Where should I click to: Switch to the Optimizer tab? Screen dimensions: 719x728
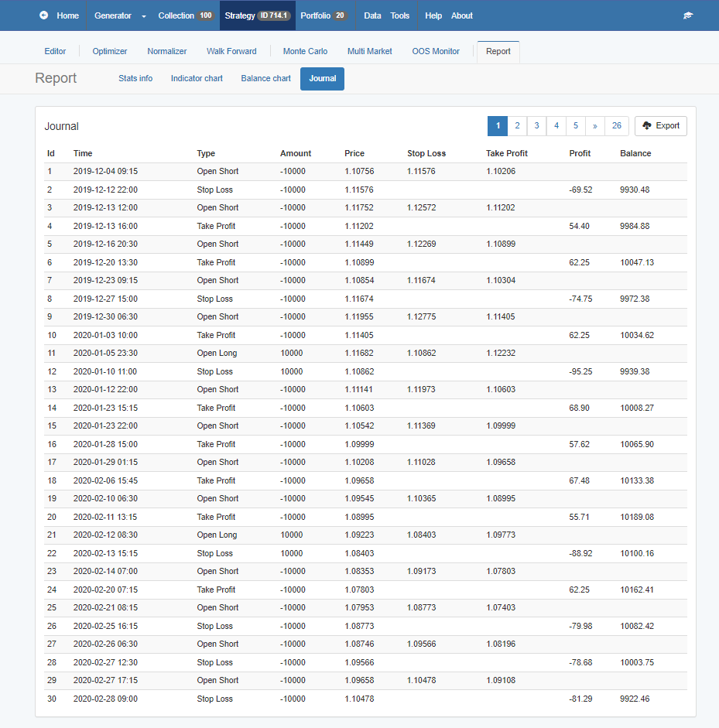[x=110, y=51]
